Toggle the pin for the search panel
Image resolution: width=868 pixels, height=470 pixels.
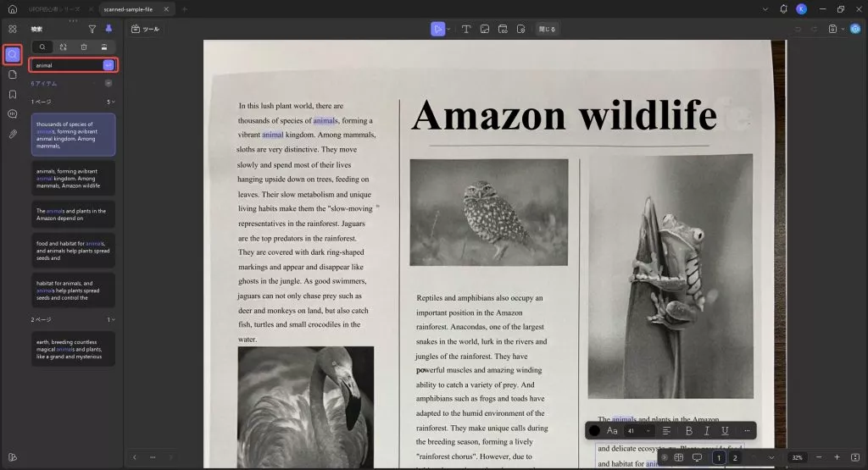(108, 29)
